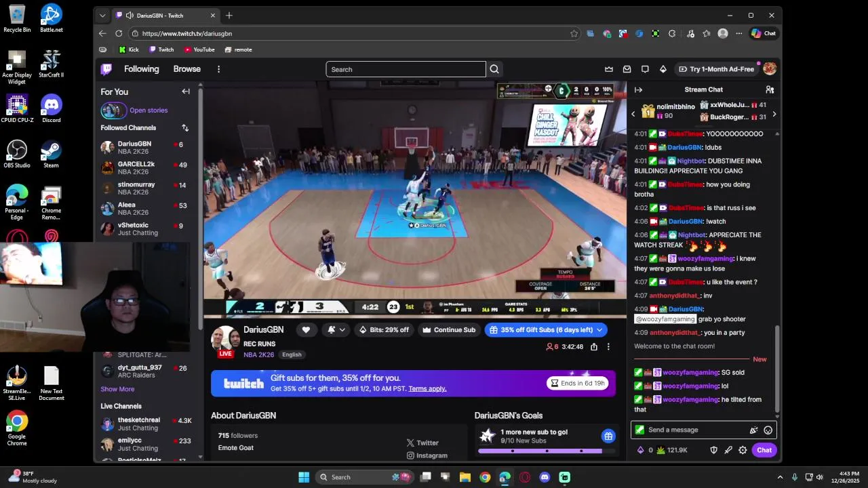
Task: Expand Show More followed channels
Action: (x=117, y=389)
